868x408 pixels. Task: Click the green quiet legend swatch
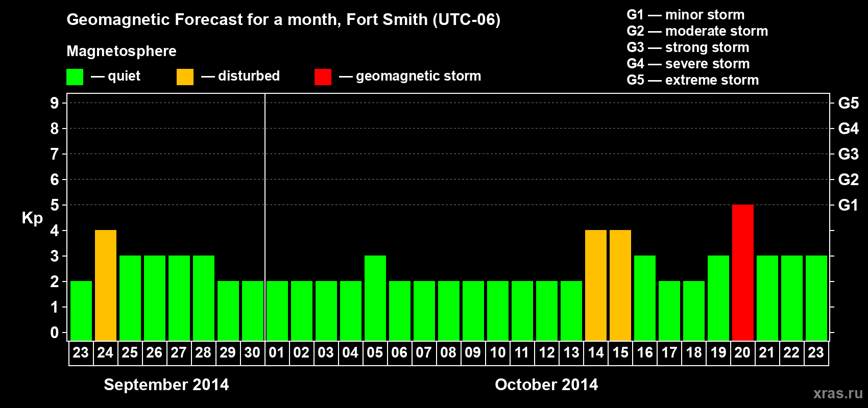point(75,77)
